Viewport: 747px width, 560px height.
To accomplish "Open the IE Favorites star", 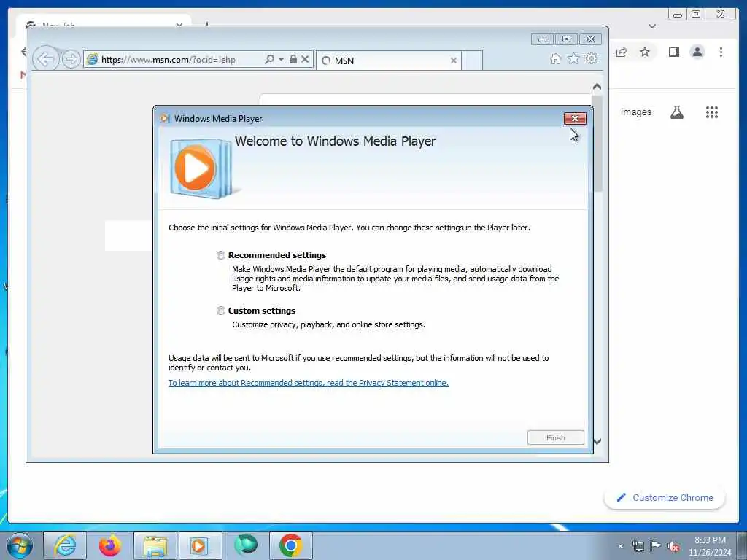I will [x=573, y=58].
